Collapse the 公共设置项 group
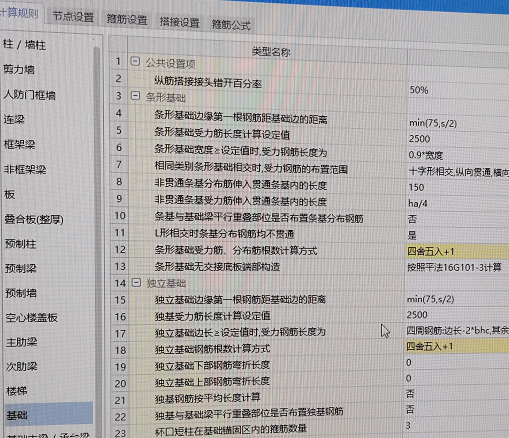Screen dimensions: 509x438 pyautogui.click(x=135, y=61)
